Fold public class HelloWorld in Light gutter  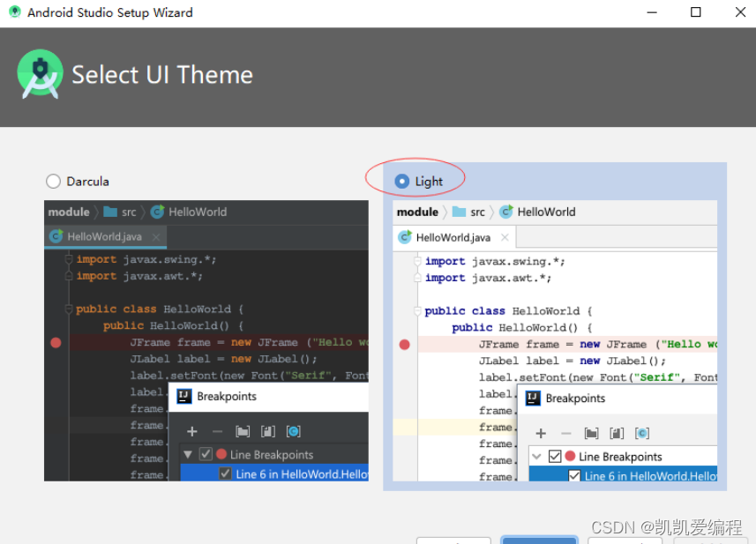(417, 310)
